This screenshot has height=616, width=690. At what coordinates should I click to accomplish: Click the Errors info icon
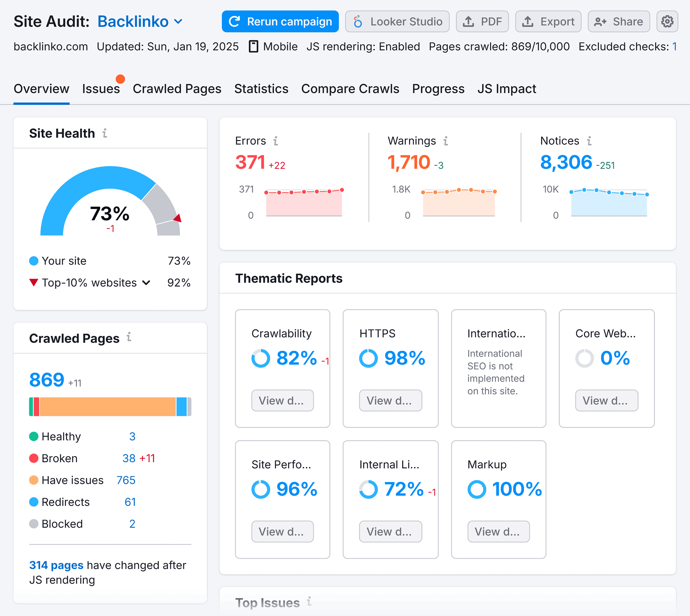pos(277,141)
